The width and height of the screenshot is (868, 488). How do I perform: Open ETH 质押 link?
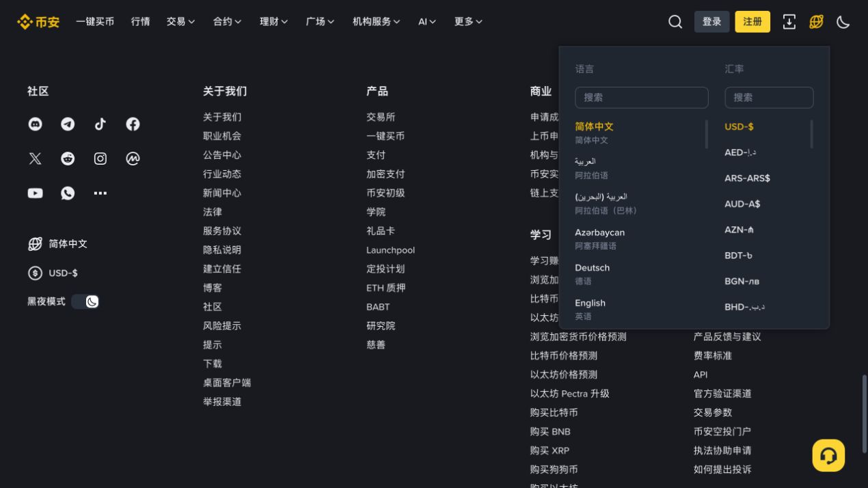(x=386, y=288)
